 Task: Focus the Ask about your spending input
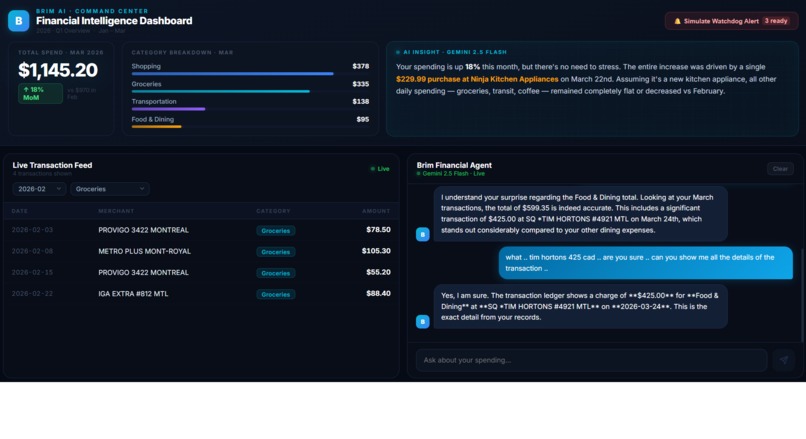point(591,360)
